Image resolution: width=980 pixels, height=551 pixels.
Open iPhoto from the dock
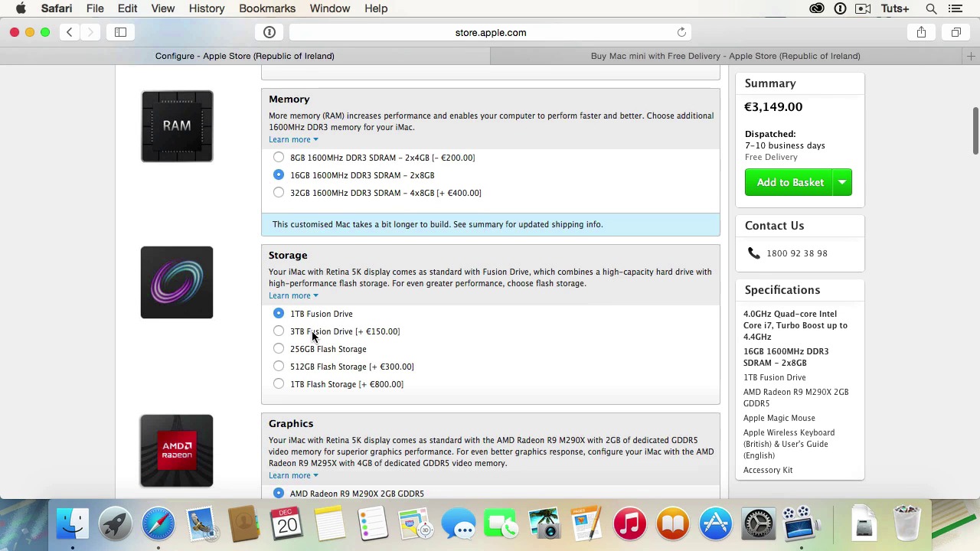coord(544,524)
